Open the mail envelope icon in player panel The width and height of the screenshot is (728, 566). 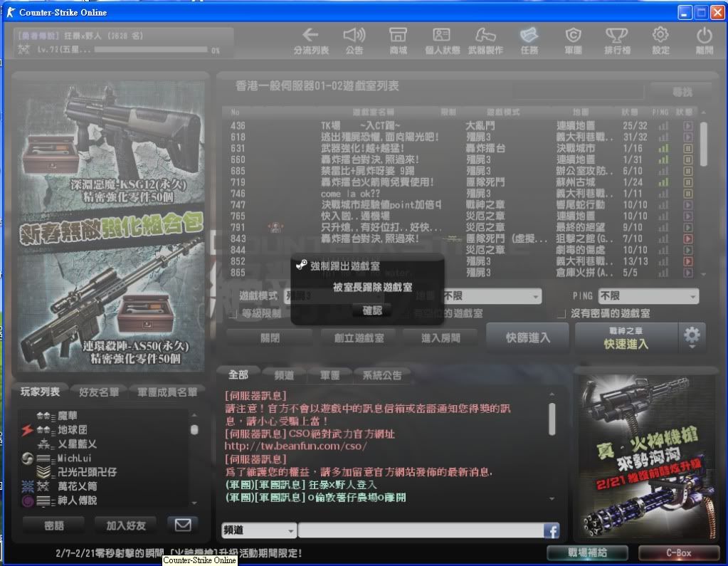pyautogui.click(x=182, y=525)
